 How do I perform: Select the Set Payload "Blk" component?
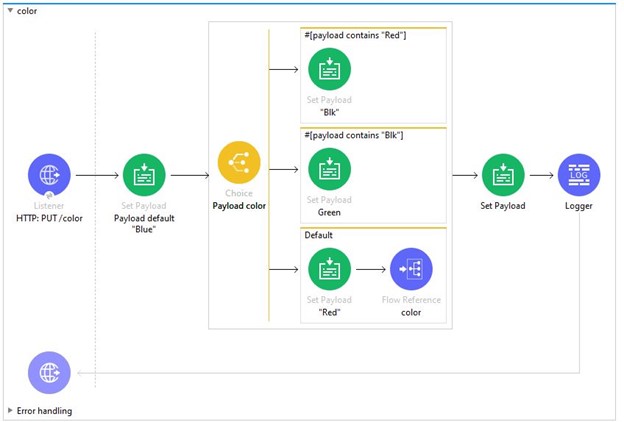pos(329,69)
